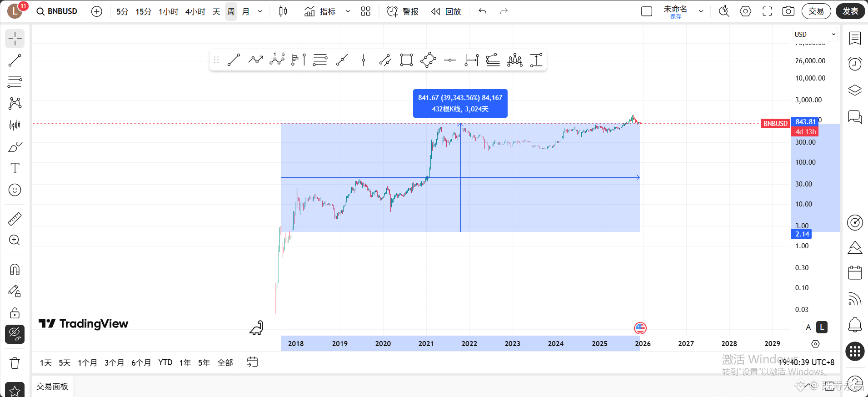The image size is (868, 397).
Task: Select the date range measure tool
Action: click(x=471, y=60)
